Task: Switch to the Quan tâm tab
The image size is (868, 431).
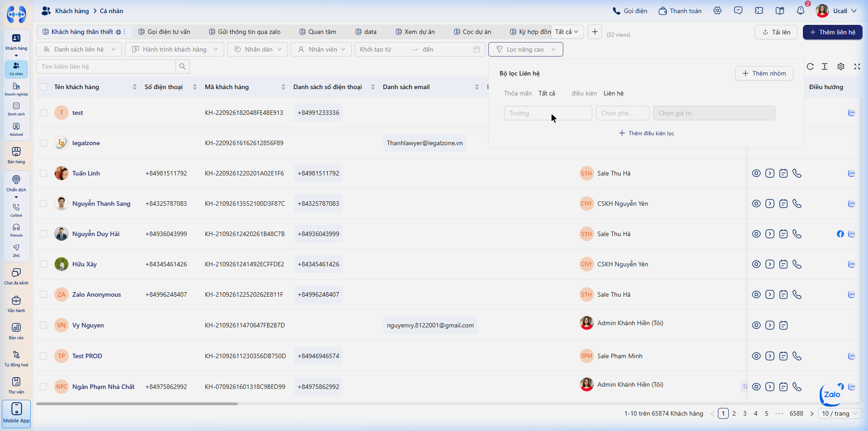Action: pyautogui.click(x=318, y=32)
